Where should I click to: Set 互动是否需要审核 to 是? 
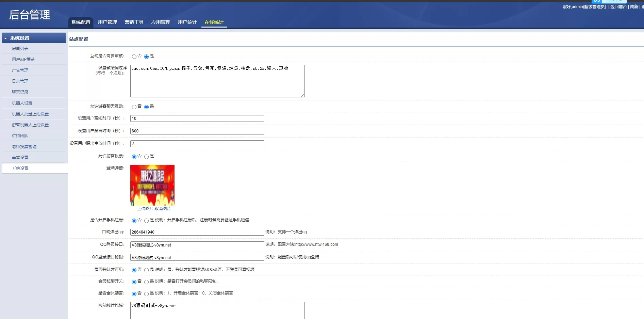[x=146, y=57]
